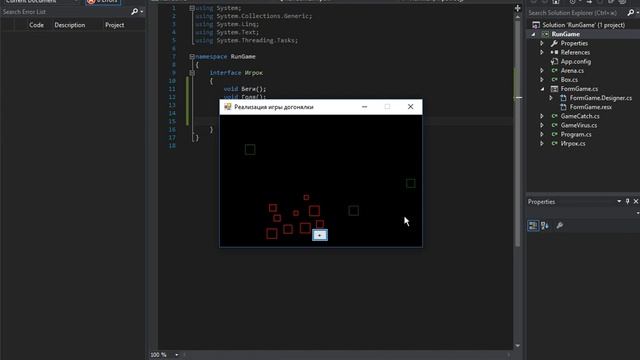Expand the References node
640x360 pixels.
pyautogui.click(x=542, y=52)
